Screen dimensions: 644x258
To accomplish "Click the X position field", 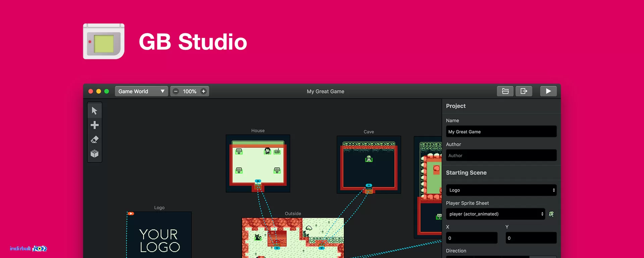I will tap(472, 238).
